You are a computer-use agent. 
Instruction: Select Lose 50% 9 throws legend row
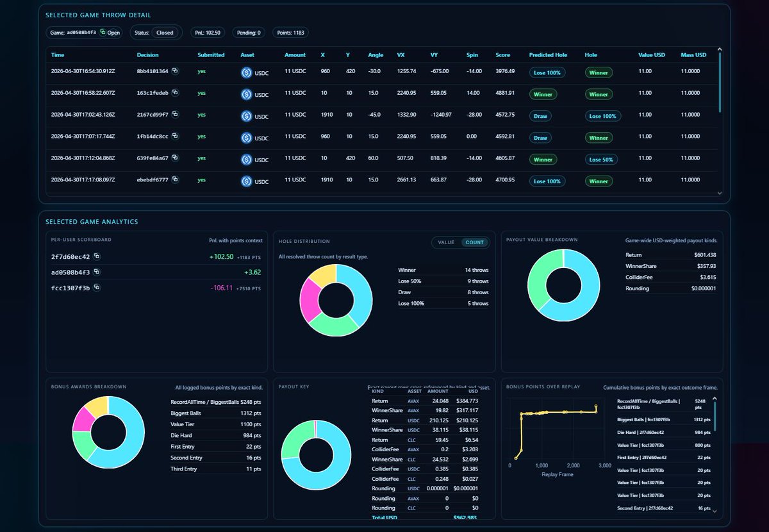[443, 281]
